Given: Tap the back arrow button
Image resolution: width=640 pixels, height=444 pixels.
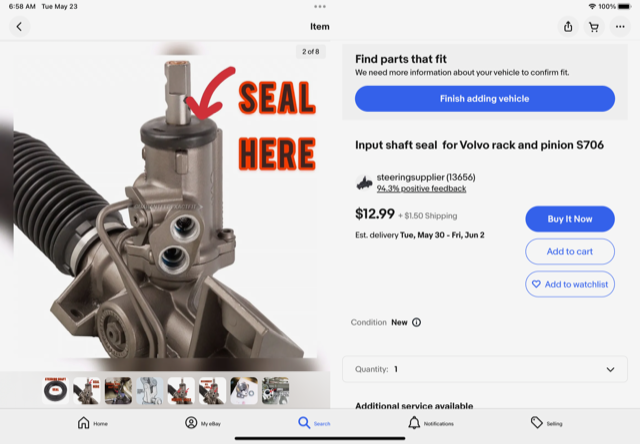Looking at the screenshot, I should (x=20, y=26).
